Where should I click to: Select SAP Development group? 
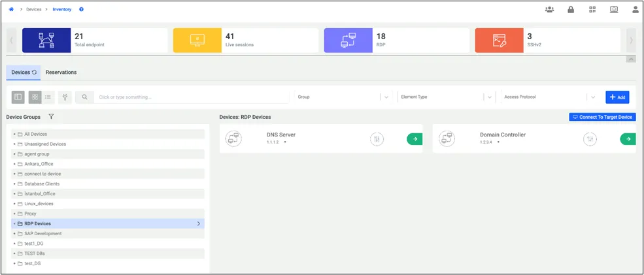tap(108, 234)
